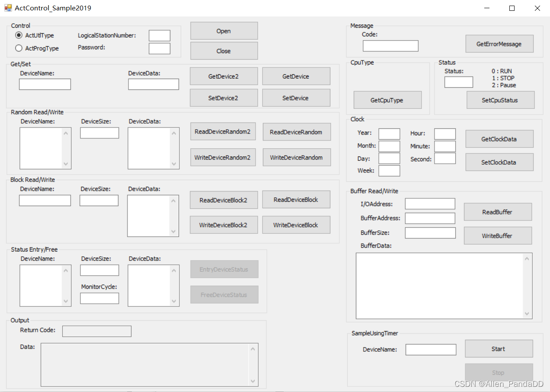
Task: Click the CPU Status input field
Action: click(x=459, y=82)
